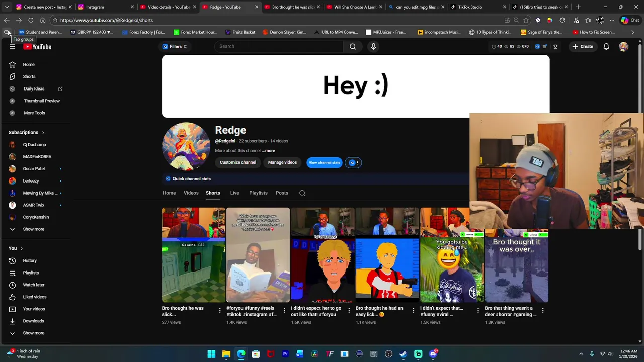Click the YouTube logo
This screenshot has width=644, height=362.
pyautogui.click(x=37, y=46)
